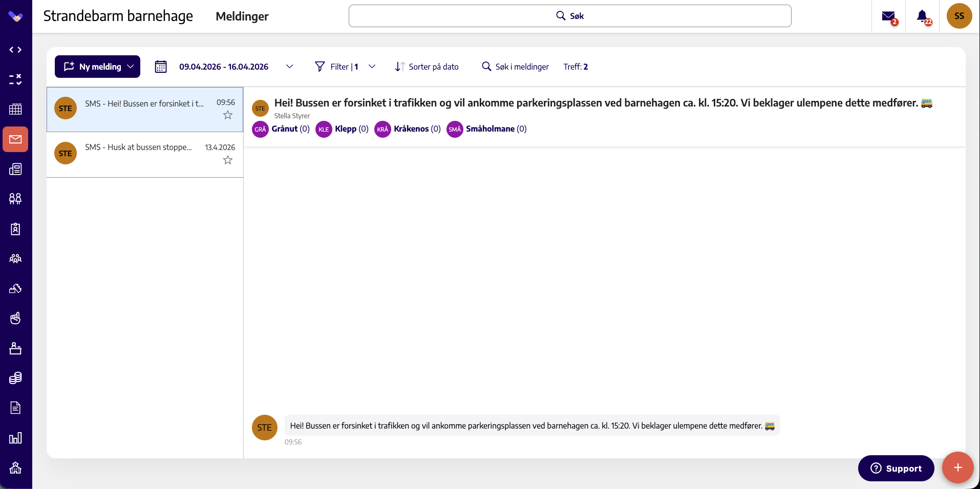
Task: Open the Ny melding dropdown button
Action: pos(97,67)
